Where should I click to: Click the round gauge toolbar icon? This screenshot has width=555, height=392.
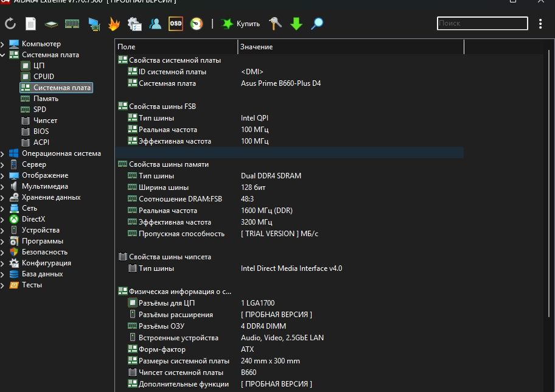(x=197, y=24)
